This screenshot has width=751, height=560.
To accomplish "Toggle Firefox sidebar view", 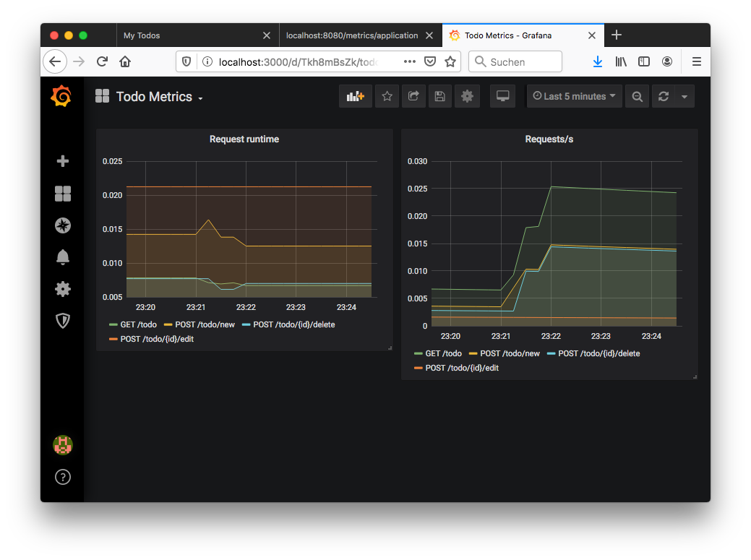I will pyautogui.click(x=644, y=61).
